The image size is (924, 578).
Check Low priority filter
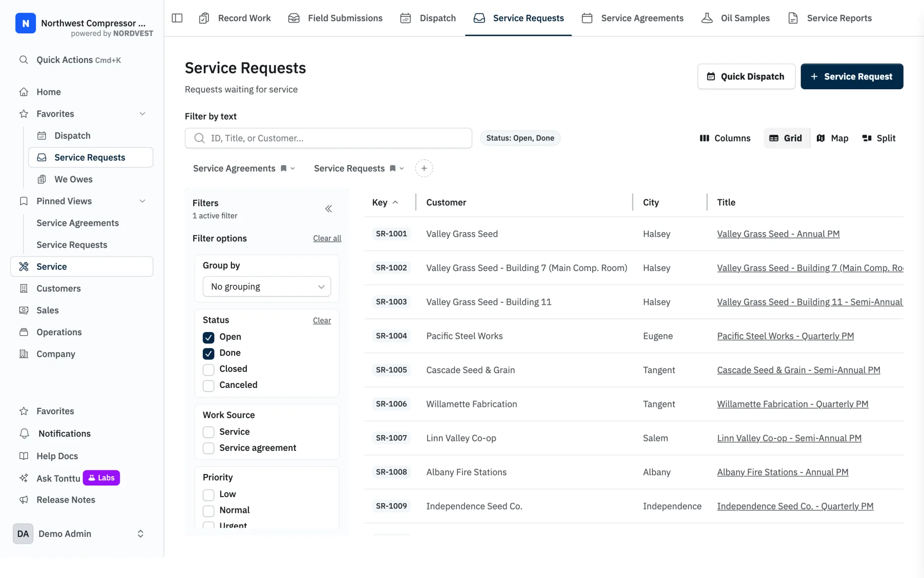point(208,494)
